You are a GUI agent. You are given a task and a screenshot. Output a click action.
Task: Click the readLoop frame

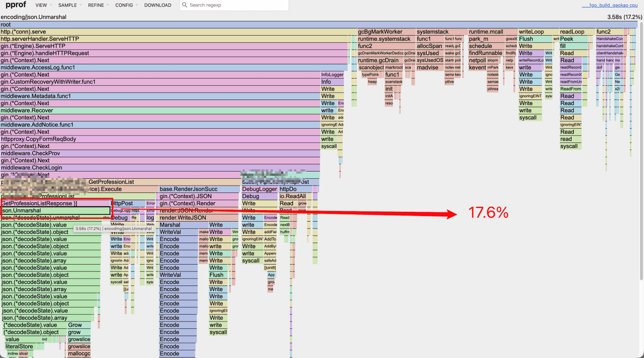pyautogui.click(x=577, y=32)
